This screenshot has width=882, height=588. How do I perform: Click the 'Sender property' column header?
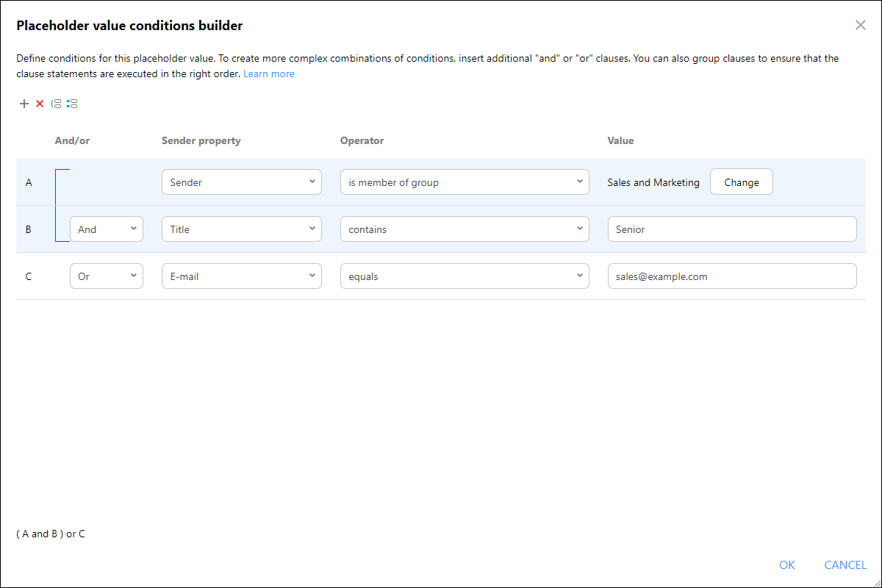(x=201, y=140)
